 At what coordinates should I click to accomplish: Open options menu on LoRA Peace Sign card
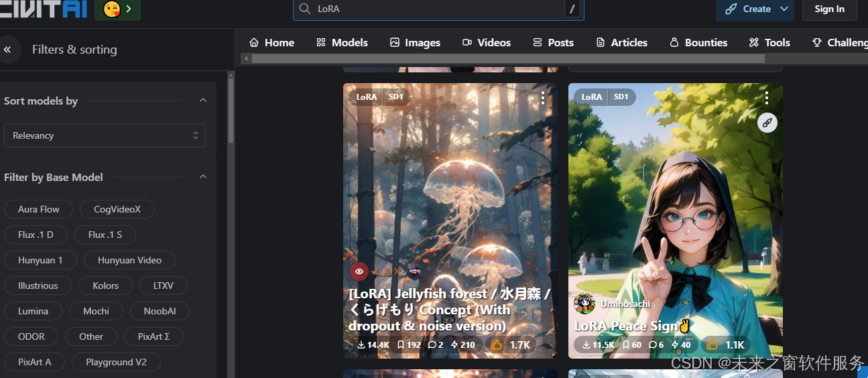click(x=767, y=98)
